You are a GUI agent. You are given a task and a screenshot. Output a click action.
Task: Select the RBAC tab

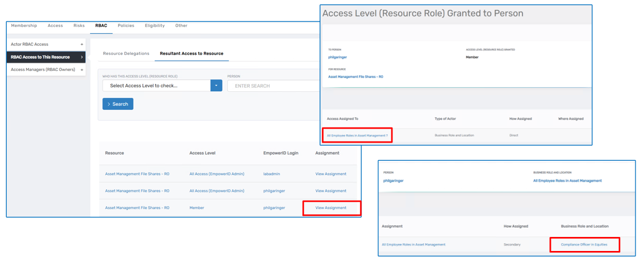101,25
